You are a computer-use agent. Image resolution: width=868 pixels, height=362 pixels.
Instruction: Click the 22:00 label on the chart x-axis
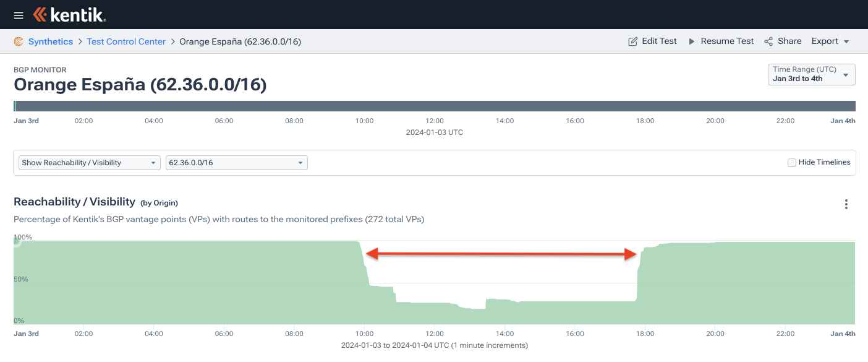[x=786, y=334]
